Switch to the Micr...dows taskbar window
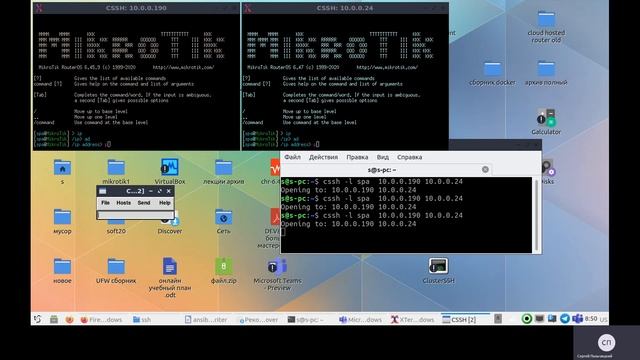This screenshot has height=360, width=640. point(360,320)
